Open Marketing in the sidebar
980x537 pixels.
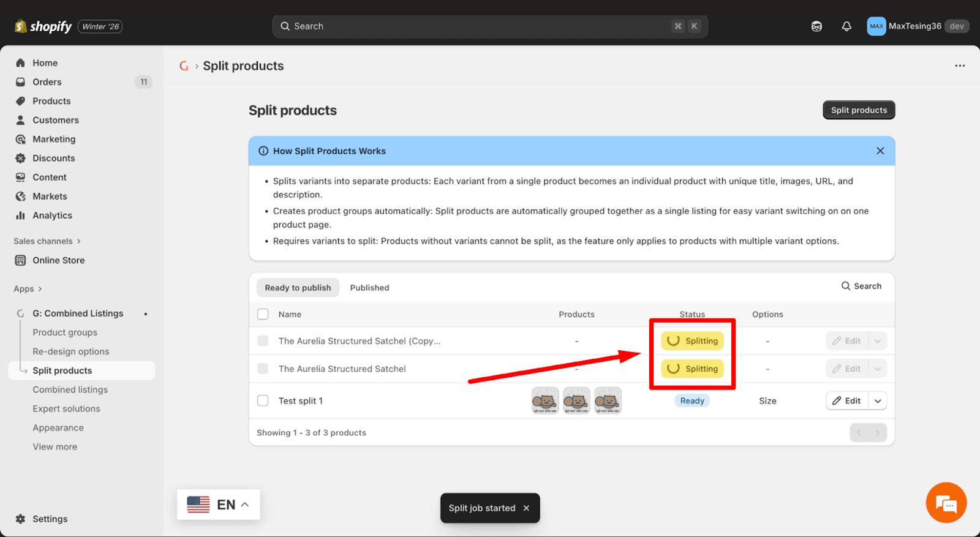point(54,139)
